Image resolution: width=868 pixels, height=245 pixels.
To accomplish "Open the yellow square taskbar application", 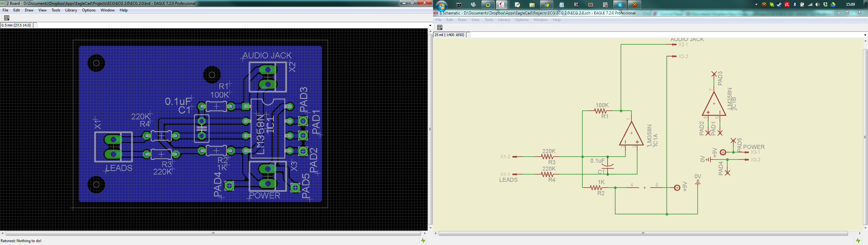I will pyautogui.click(x=488, y=5).
